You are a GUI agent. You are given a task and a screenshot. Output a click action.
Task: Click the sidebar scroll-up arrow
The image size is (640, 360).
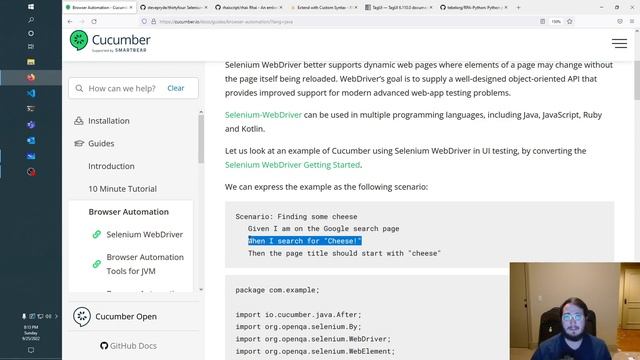[201, 112]
